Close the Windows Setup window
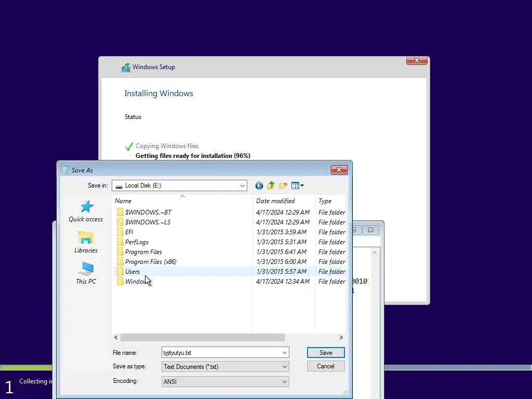Screen dimensions: 532x399 (x=417, y=60)
